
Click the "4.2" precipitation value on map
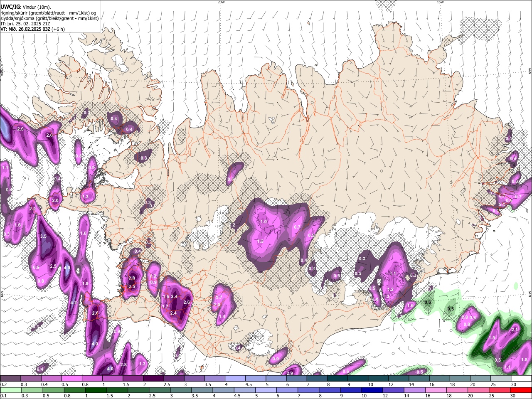(74, 303)
